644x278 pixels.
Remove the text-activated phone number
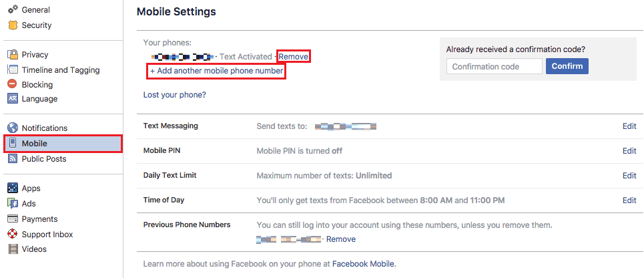tap(294, 57)
